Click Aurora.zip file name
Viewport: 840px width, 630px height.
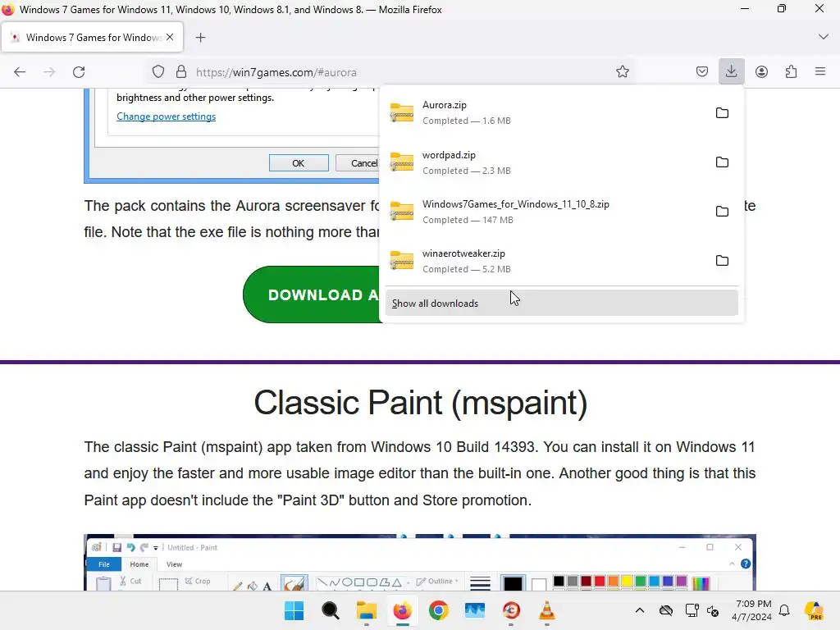(445, 105)
